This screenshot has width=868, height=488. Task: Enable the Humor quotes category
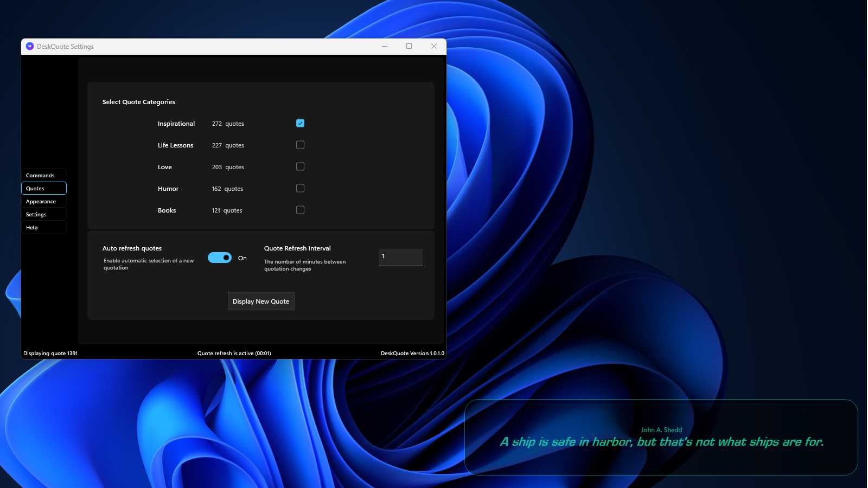tap(300, 188)
